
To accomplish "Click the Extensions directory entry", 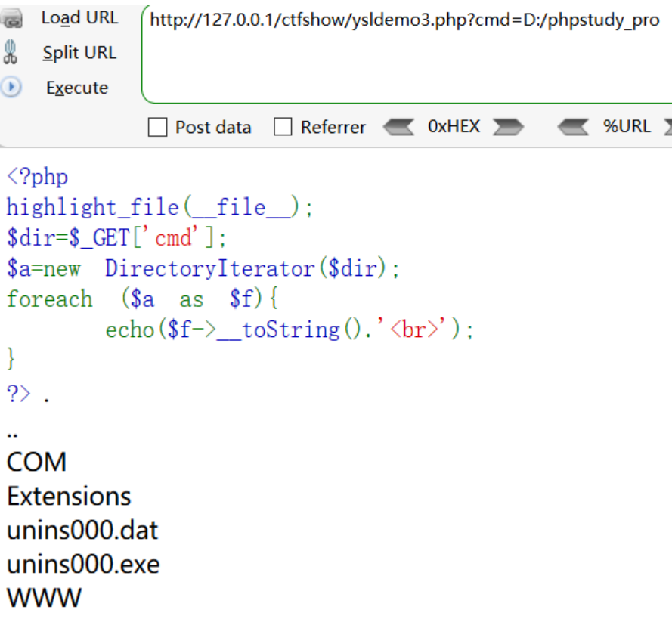I will [69, 497].
